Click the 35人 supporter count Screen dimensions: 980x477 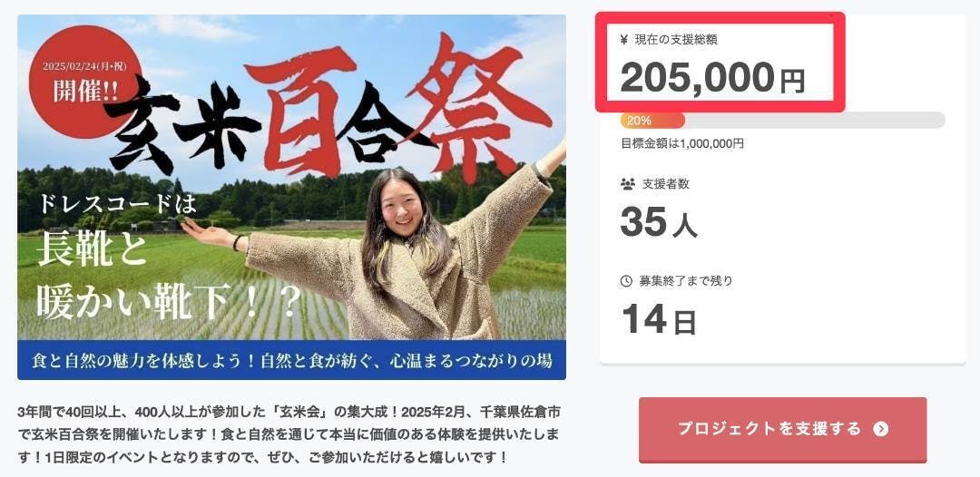pos(659,221)
